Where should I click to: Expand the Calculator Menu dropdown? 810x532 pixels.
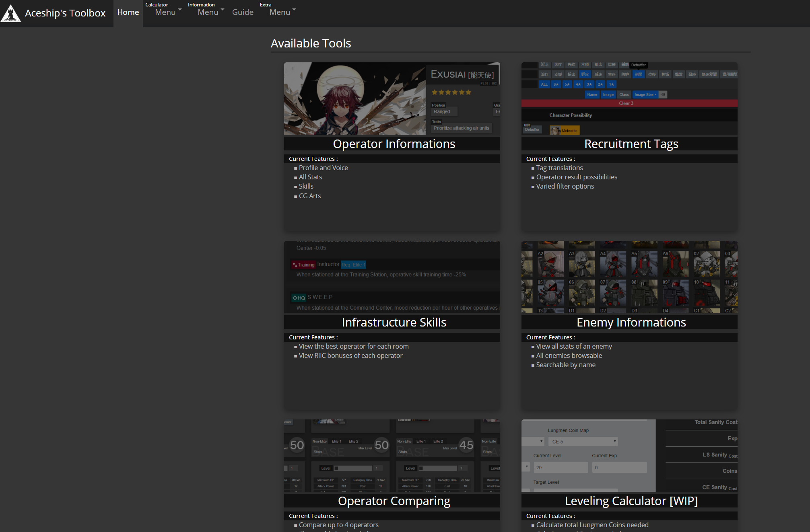pyautogui.click(x=165, y=12)
